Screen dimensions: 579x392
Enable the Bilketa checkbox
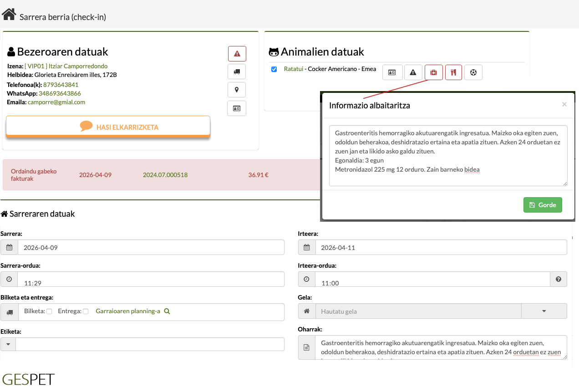click(49, 311)
